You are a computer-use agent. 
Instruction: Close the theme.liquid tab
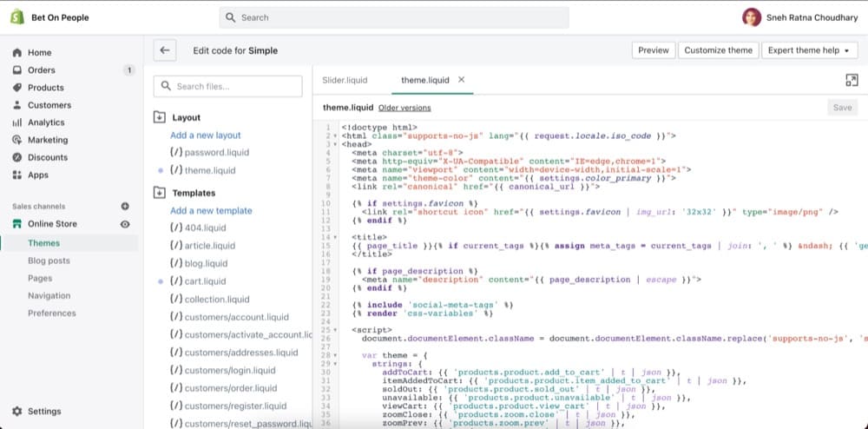[x=462, y=80]
